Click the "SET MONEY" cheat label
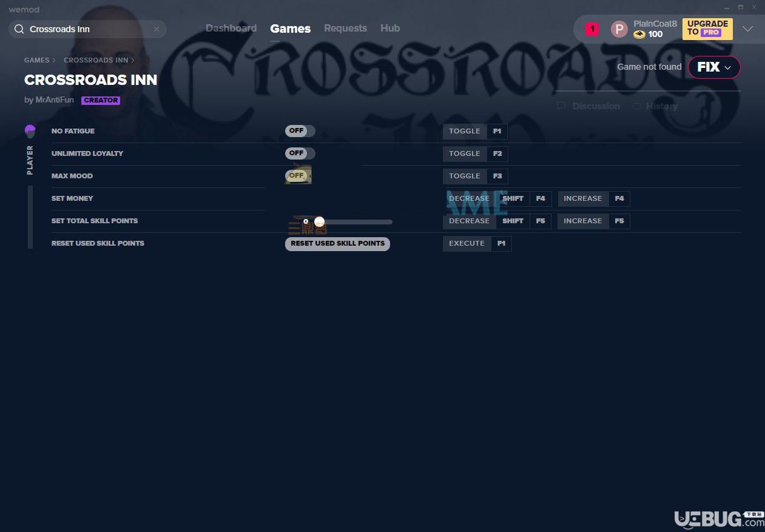Viewport: 765px width, 532px height. [x=72, y=198]
